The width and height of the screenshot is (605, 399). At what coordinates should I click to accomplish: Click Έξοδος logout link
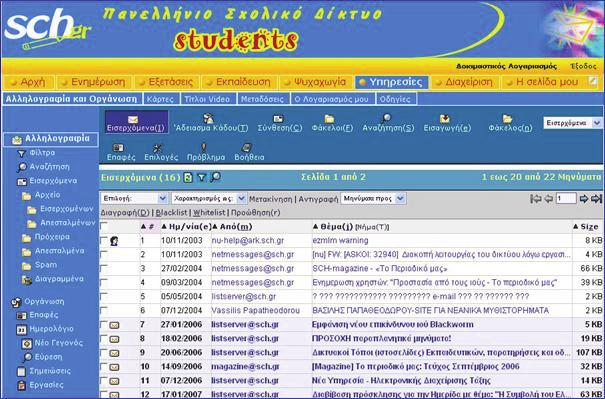coord(583,66)
